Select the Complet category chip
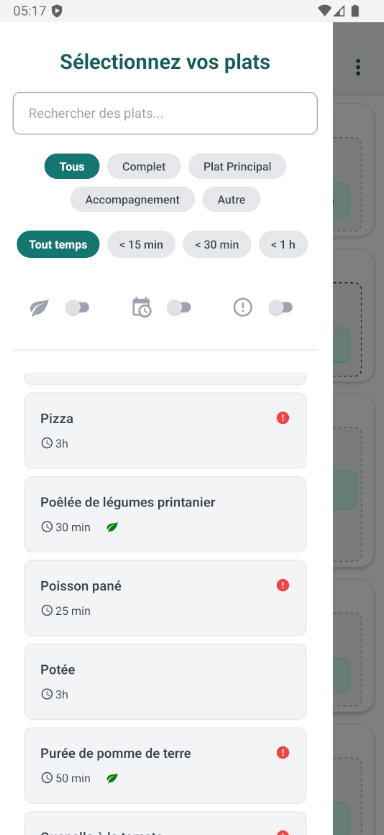This screenshot has height=835, width=384. (x=144, y=166)
